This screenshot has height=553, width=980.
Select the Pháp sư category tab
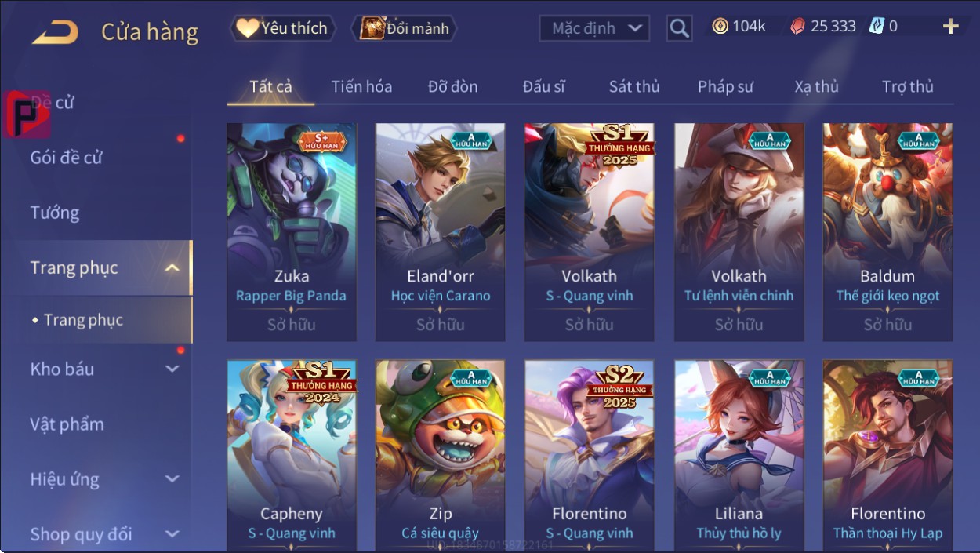(x=725, y=86)
